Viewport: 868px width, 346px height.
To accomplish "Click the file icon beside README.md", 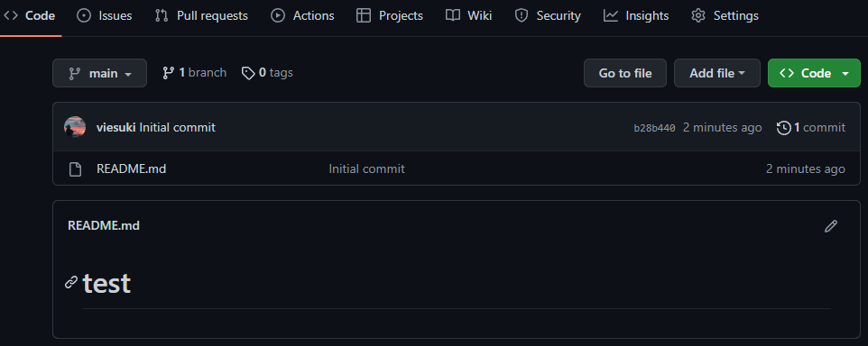I will (75, 169).
